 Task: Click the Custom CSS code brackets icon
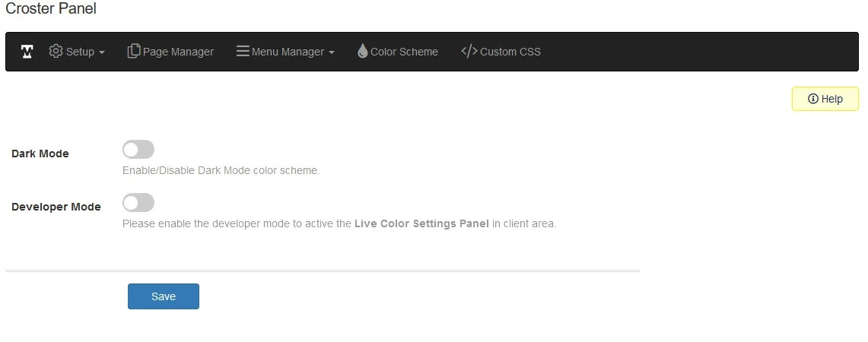[469, 51]
